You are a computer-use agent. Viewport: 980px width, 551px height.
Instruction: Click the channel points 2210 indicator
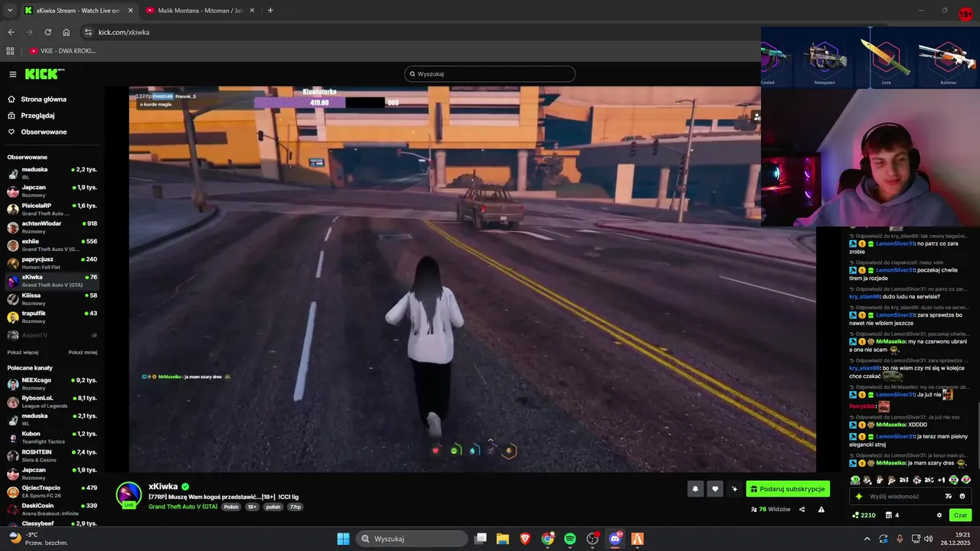click(864, 515)
